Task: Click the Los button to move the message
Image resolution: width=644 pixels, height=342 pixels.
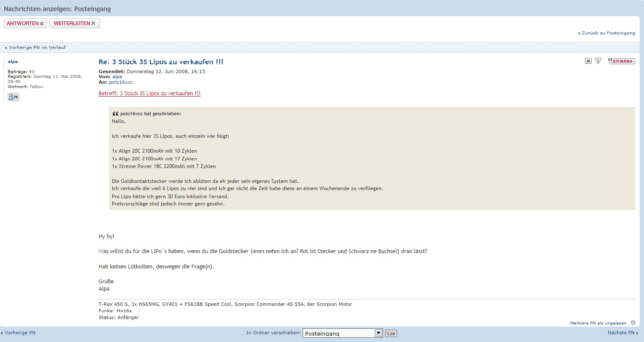Action: tap(391, 333)
